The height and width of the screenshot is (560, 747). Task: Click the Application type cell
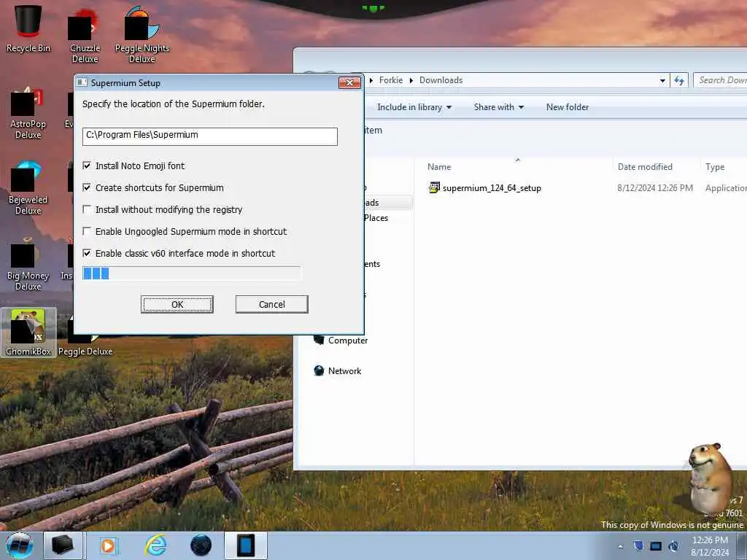(726, 187)
